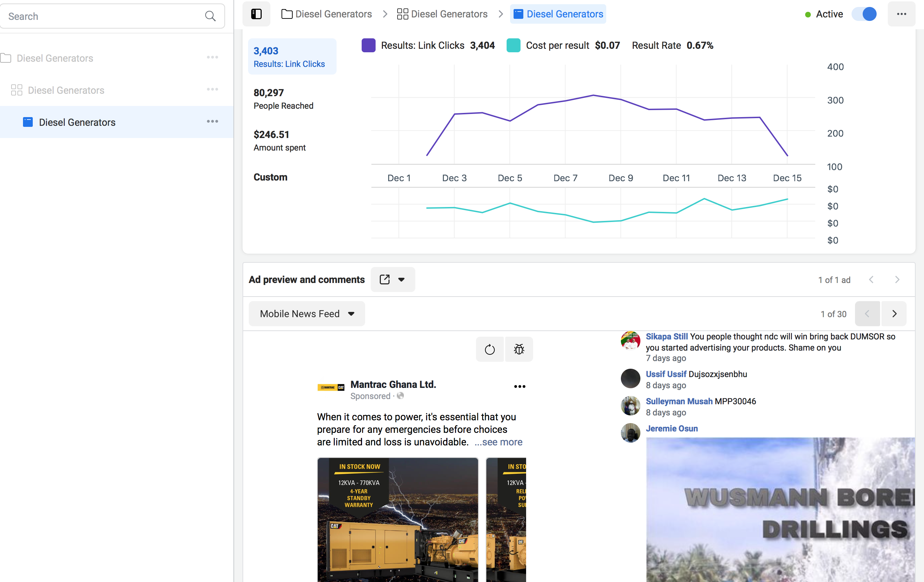
Task: Open the Mobile News Feed placement dropdown
Action: coord(307,314)
